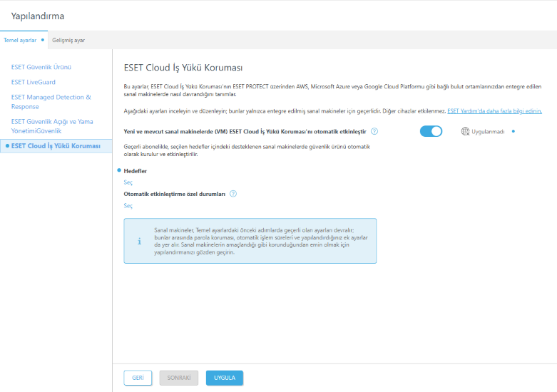Click the globe icon beside Uygulanmadı

pos(465,131)
